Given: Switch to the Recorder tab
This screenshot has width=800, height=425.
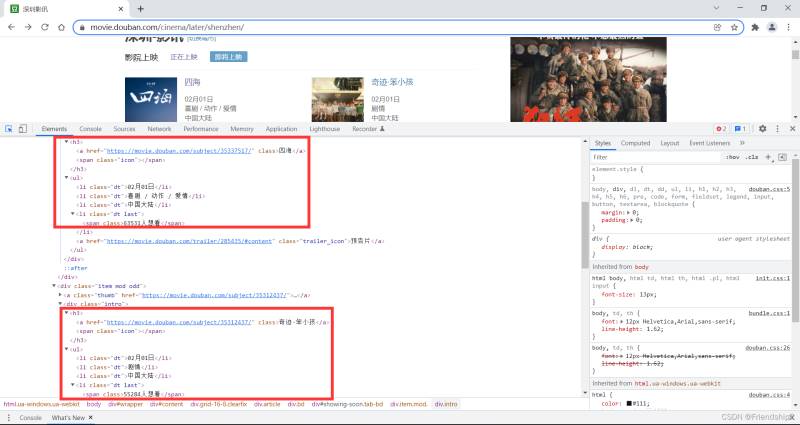Looking at the screenshot, I should pyautogui.click(x=368, y=129).
